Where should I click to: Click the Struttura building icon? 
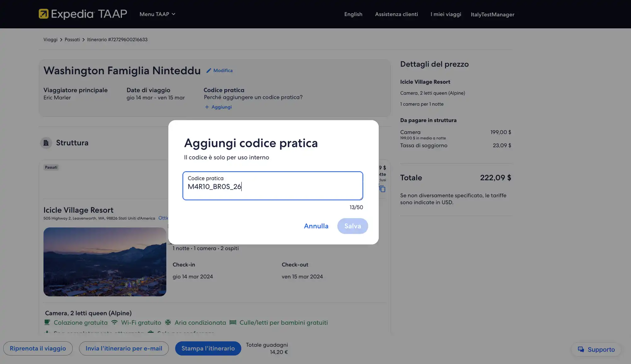pyautogui.click(x=46, y=143)
